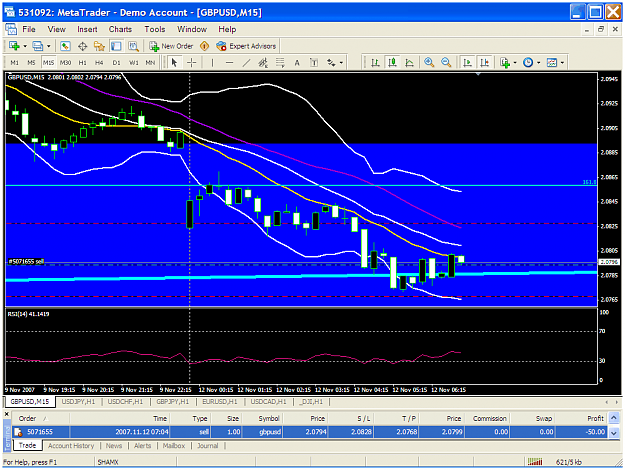Select order 5071655 row

[311, 432]
